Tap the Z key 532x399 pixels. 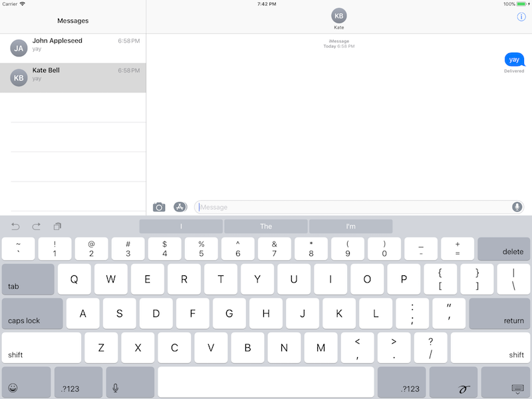point(101,348)
